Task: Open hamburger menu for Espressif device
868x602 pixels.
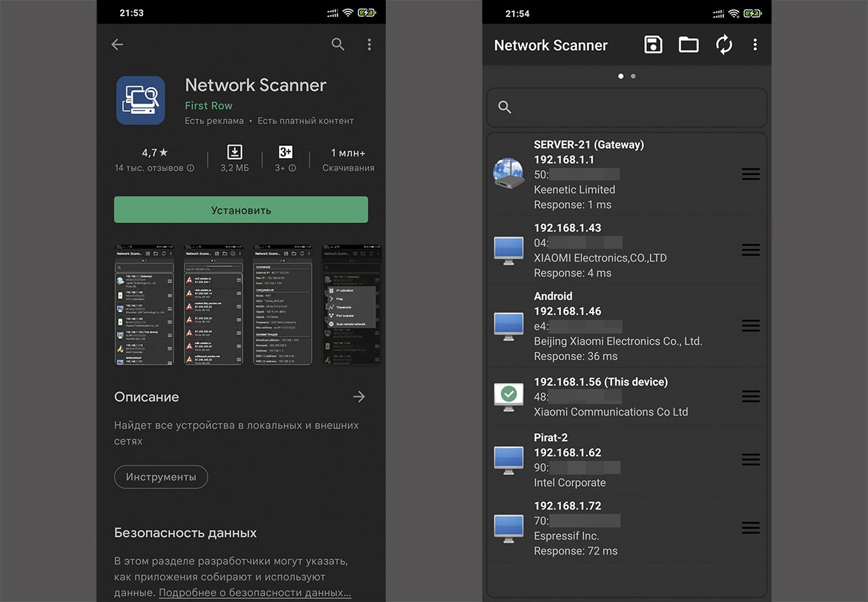Action: [x=751, y=528]
